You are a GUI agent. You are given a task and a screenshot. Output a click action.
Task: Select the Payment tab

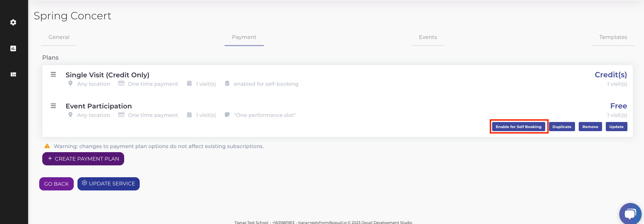[244, 37]
